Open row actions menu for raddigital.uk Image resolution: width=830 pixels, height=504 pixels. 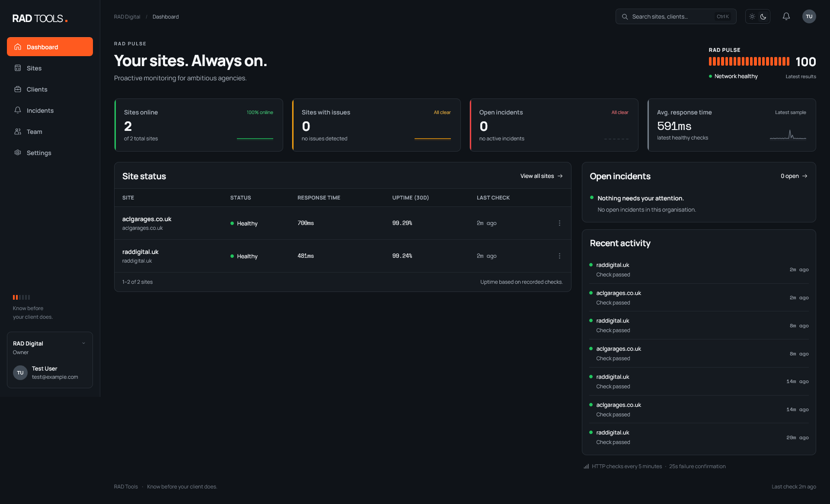tap(559, 256)
